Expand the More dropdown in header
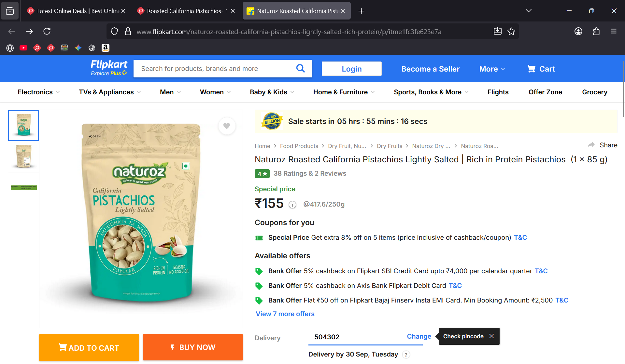 coord(492,69)
